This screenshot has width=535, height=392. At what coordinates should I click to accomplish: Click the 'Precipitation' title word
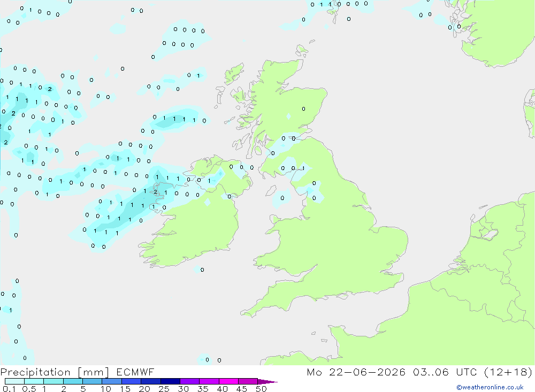pos(35,372)
